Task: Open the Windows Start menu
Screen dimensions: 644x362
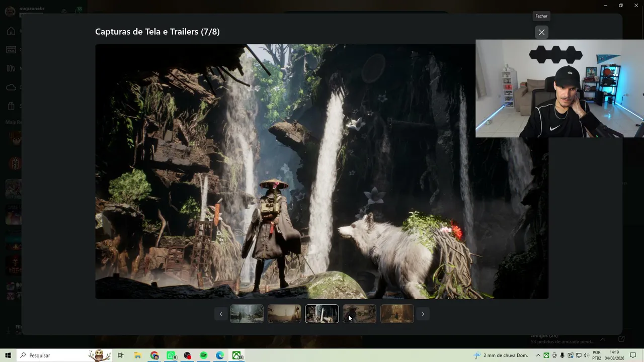Action: tap(8, 355)
